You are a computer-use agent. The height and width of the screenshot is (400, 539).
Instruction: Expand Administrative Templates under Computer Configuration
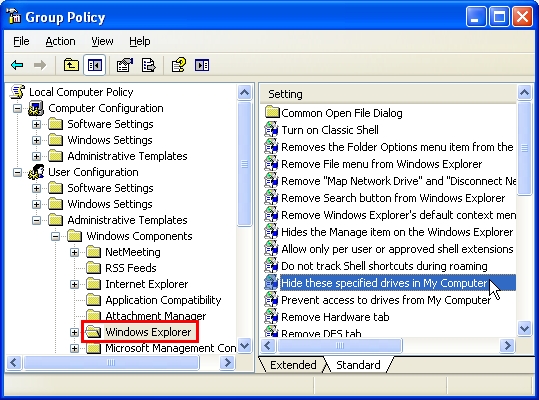tap(36, 156)
